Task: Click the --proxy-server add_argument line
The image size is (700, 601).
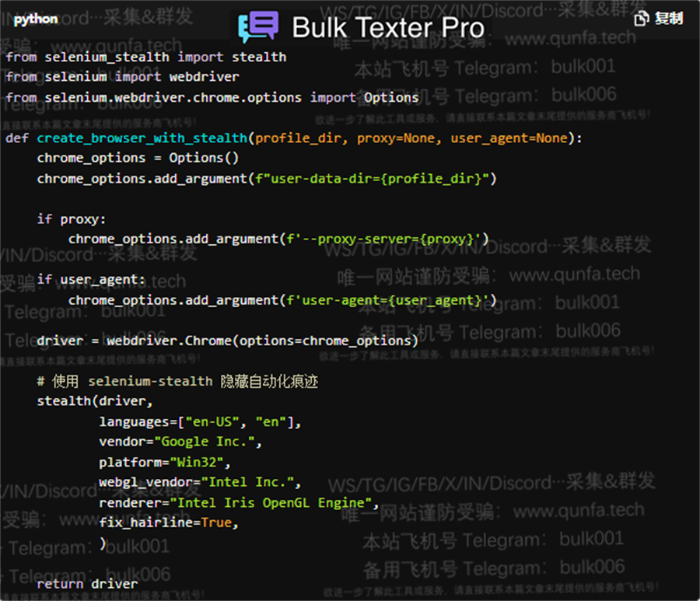Action: tap(278, 239)
